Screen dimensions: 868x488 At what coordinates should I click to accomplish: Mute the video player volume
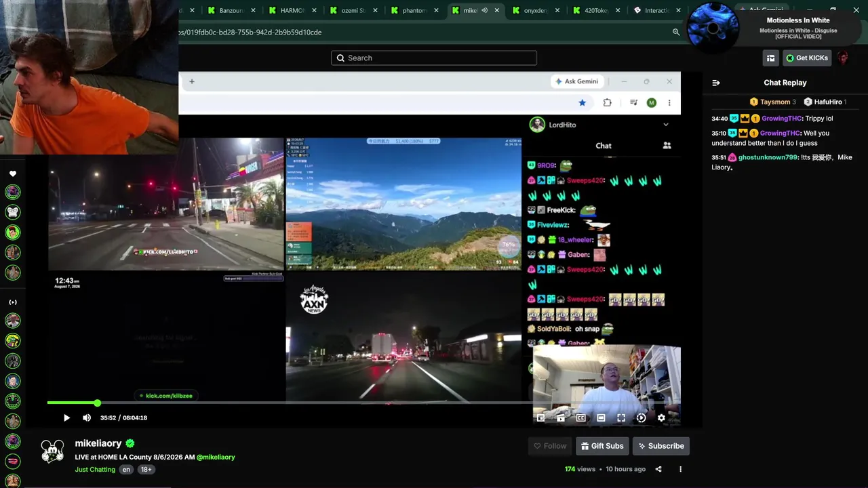tap(87, 418)
